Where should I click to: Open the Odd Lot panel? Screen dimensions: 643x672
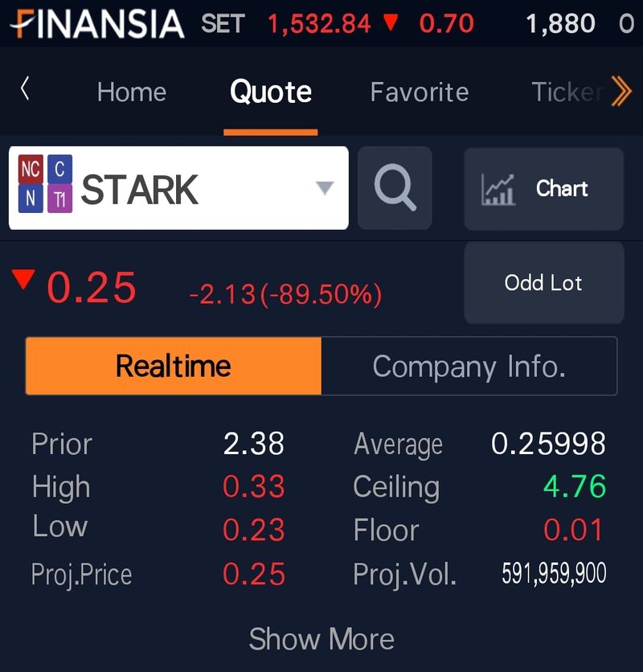(x=543, y=282)
